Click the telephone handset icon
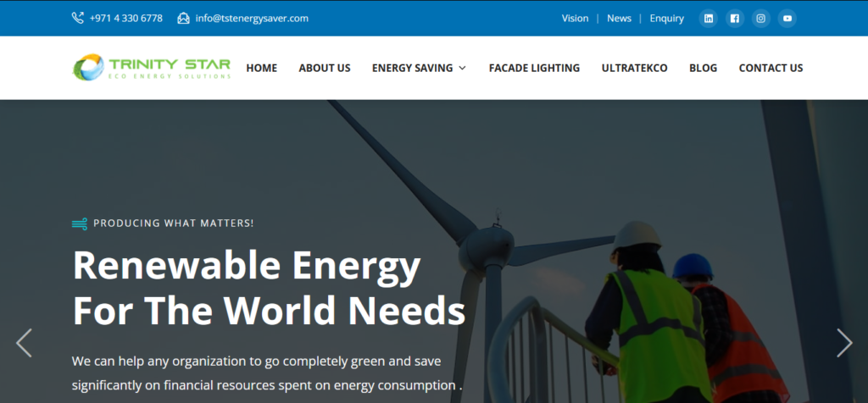The height and width of the screenshot is (403, 868). [78, 18]
